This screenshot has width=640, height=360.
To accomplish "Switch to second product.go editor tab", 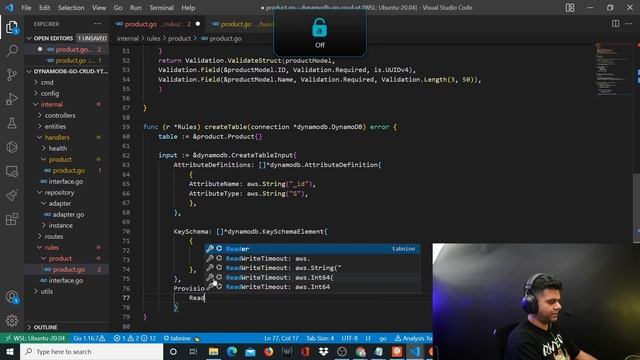I will point(241,24).
